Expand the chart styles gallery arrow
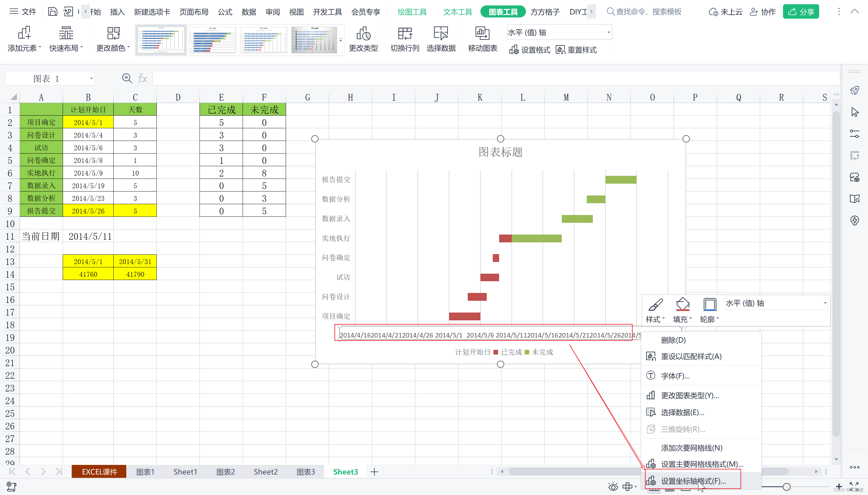The width and height of the screenshot is (868, 495). [341, 40]
